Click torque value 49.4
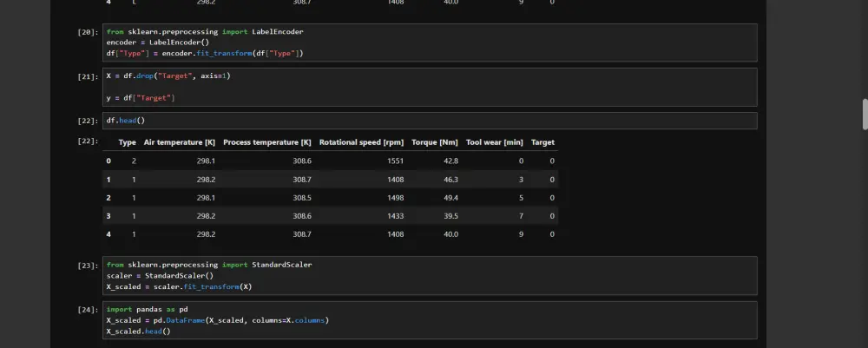 pyautogui.click(x=450, y=198)
